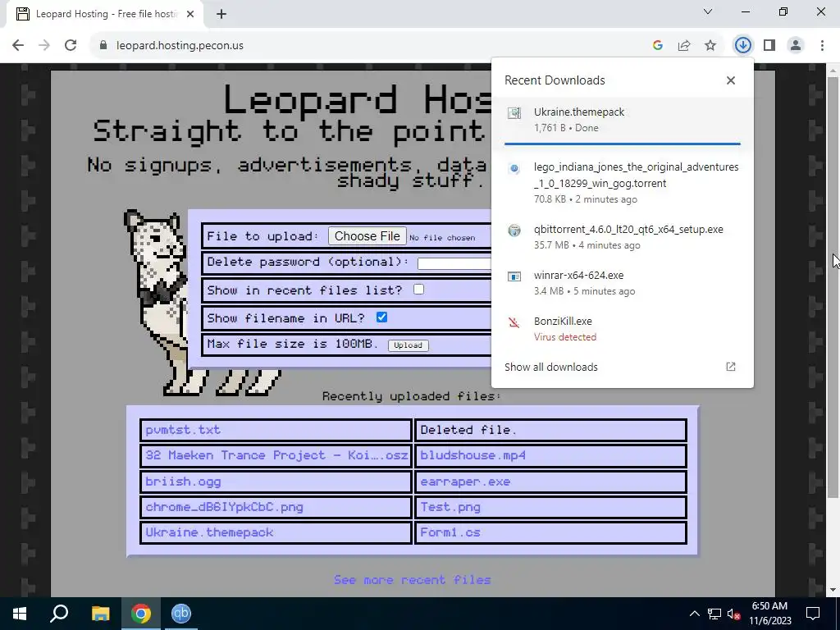Click the Google icon in address bar
Screen dimensions: 840x630
click(658, 46)
